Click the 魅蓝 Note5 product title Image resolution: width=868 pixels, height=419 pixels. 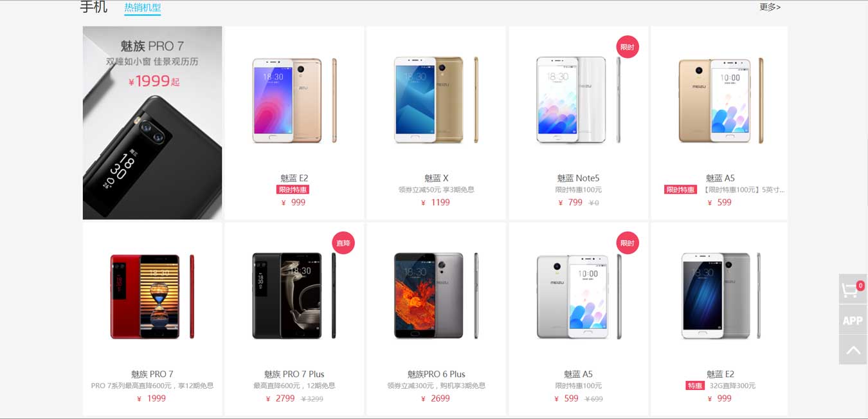click(x=579, y=178)
